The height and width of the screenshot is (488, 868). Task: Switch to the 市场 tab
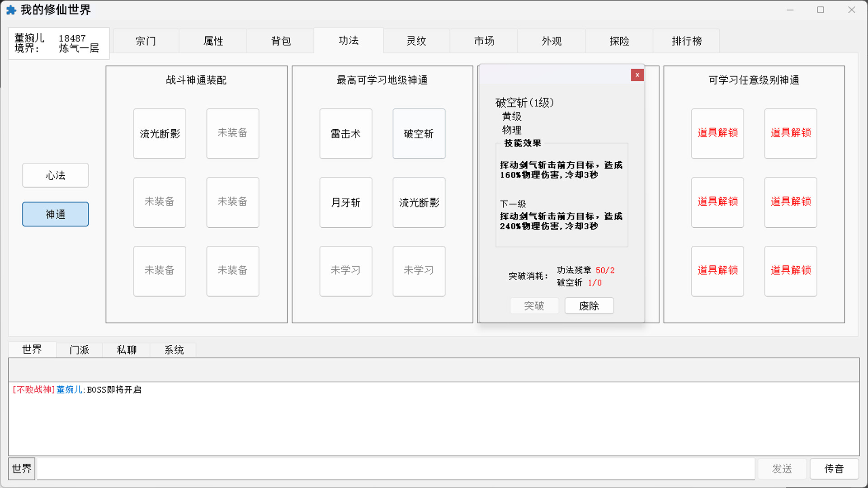pos(483,41)
